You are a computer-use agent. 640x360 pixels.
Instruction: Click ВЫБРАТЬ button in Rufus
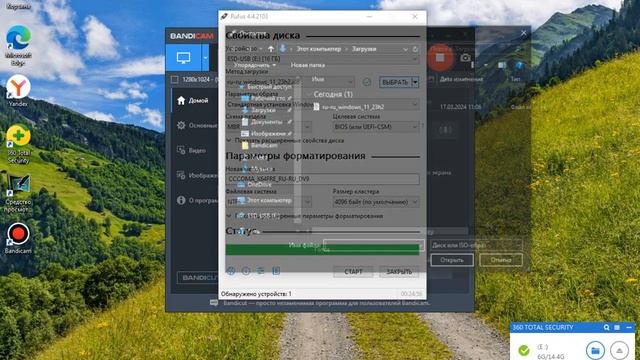click(395, 82)
